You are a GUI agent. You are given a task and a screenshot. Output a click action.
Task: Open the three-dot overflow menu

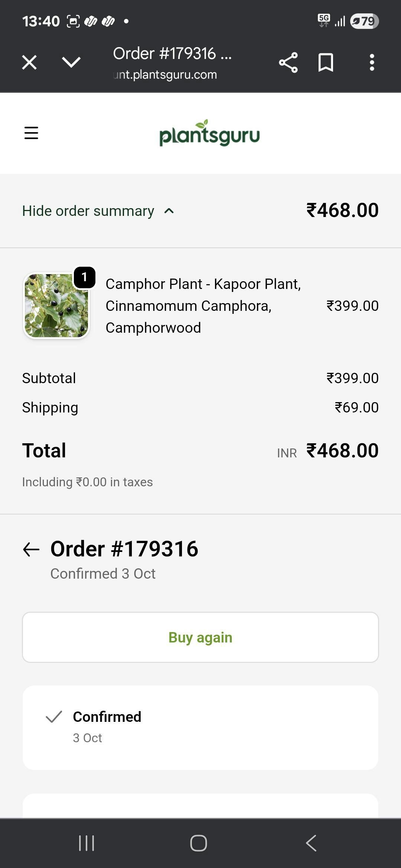pyautogui.click(x=372, y=62)
